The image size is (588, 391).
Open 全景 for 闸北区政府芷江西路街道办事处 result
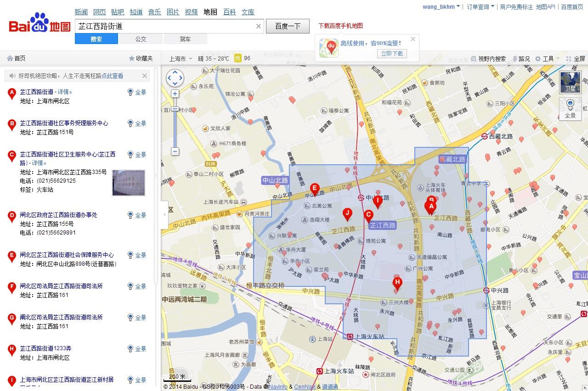(137, 215)
